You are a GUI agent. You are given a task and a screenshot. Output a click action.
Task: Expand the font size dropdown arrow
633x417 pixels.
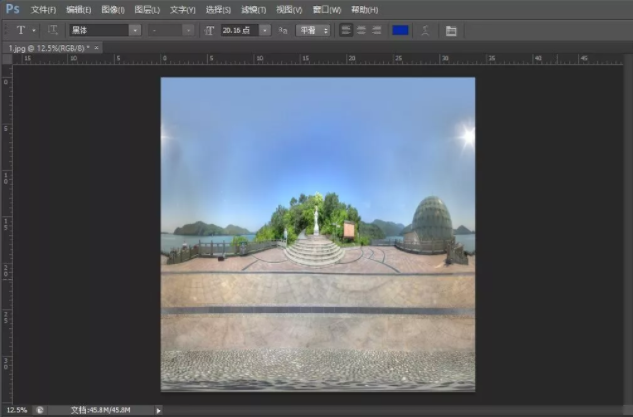point(265,30)
